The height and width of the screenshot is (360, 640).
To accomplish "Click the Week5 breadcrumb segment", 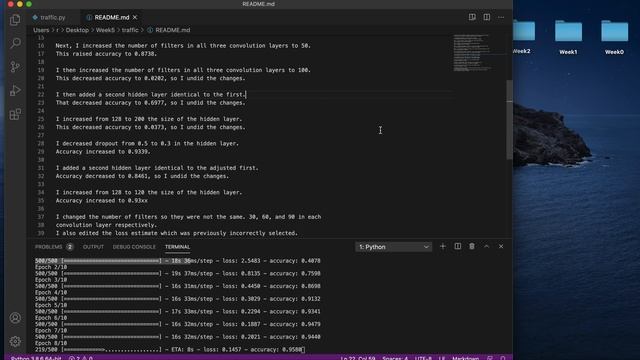I will tap(105, 30).
